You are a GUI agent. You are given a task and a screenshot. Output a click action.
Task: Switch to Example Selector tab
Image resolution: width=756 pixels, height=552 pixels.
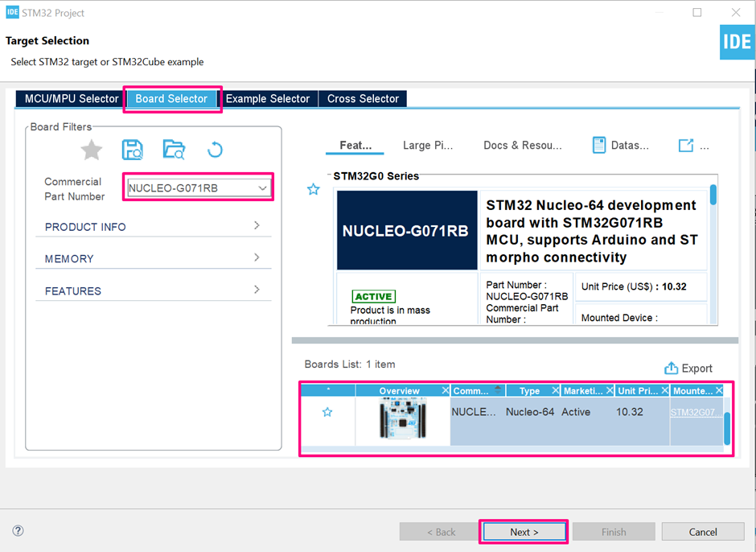[268, 98]
